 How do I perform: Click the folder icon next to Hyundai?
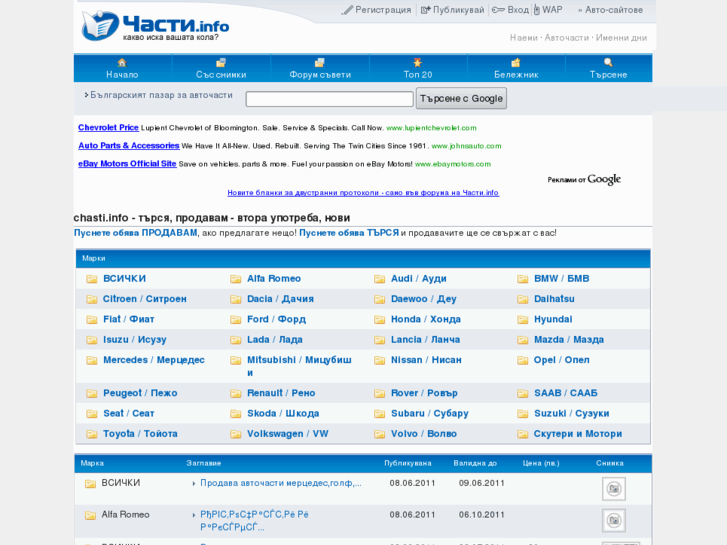pyautogui.click(x=523, y=320)
